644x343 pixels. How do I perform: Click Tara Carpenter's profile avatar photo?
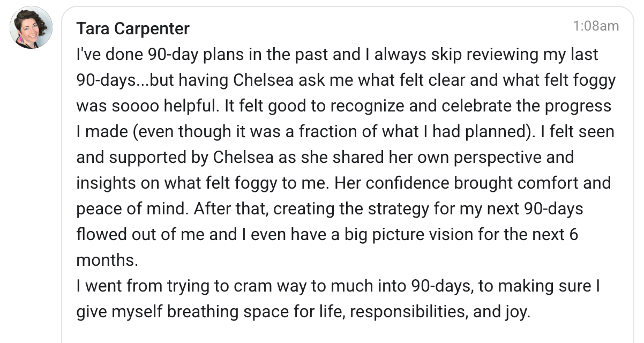[31, 28]
